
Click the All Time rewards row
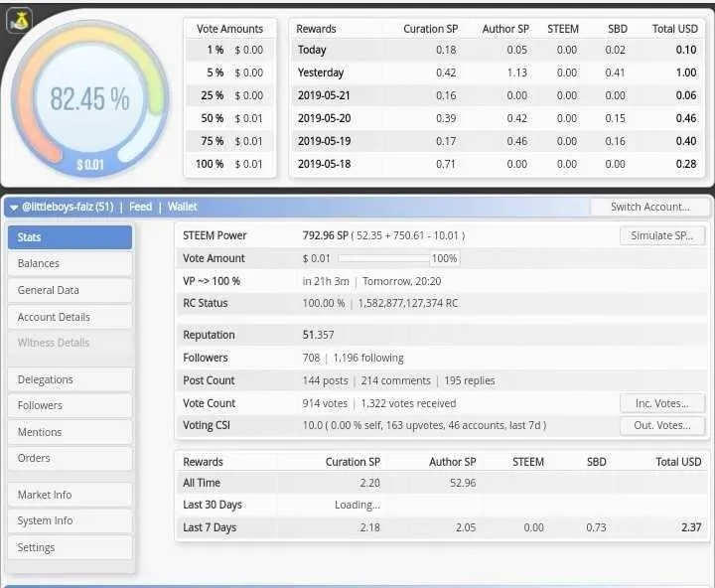(x=442, y=483)
